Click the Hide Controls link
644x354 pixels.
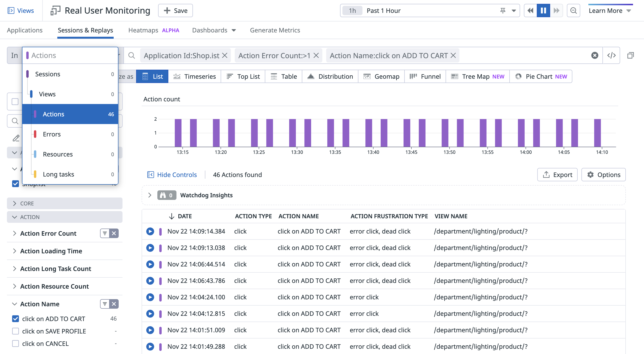click(x=176, y=175)
